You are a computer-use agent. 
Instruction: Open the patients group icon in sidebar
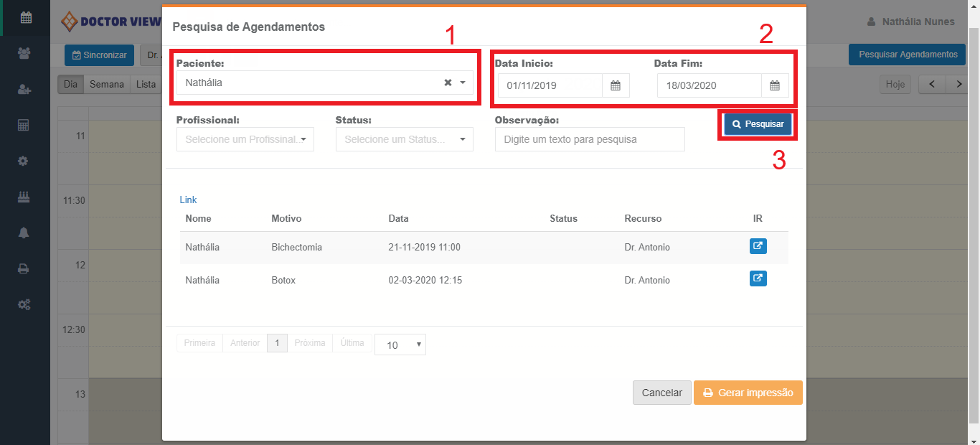coord(24,53)
